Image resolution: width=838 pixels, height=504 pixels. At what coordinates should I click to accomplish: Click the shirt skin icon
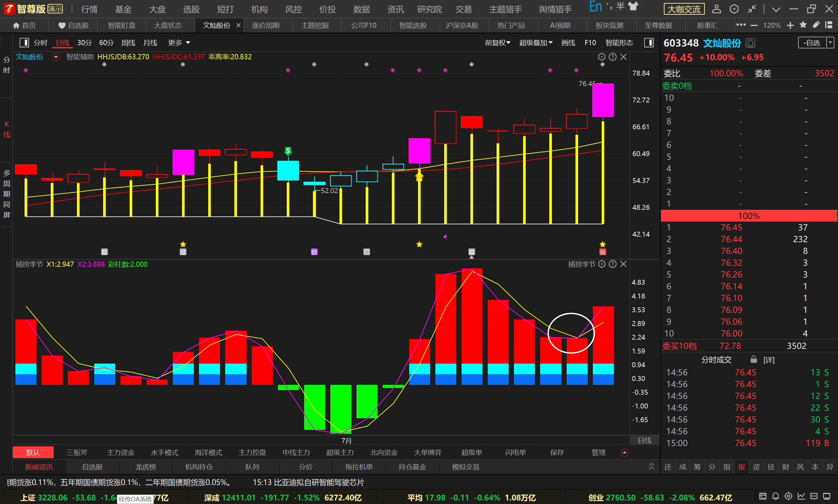633,7
